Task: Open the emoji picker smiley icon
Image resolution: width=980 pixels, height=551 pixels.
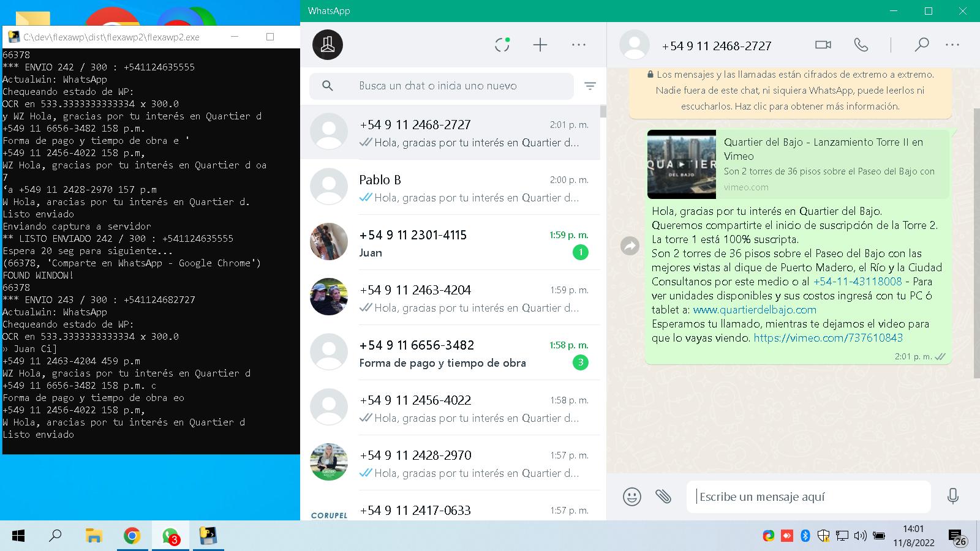Action: point(632,497)
